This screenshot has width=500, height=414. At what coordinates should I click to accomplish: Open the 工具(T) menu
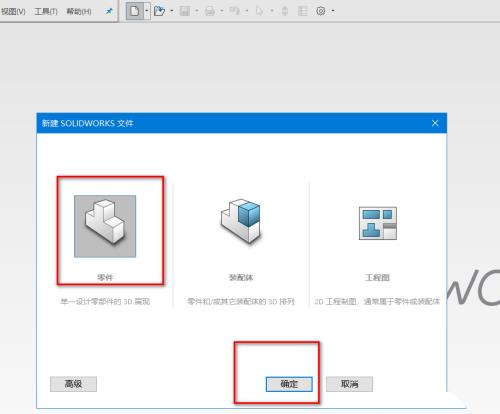click(x=46, y=12)
